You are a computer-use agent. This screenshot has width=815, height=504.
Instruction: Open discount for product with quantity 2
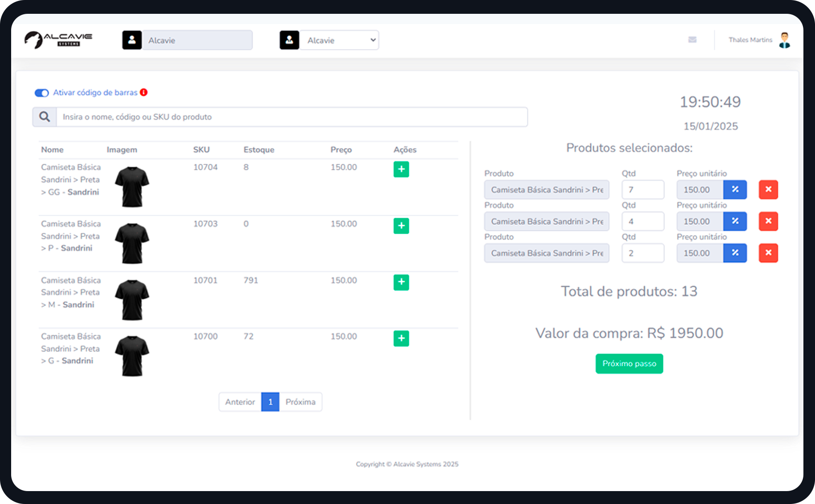tap(735, 253)
